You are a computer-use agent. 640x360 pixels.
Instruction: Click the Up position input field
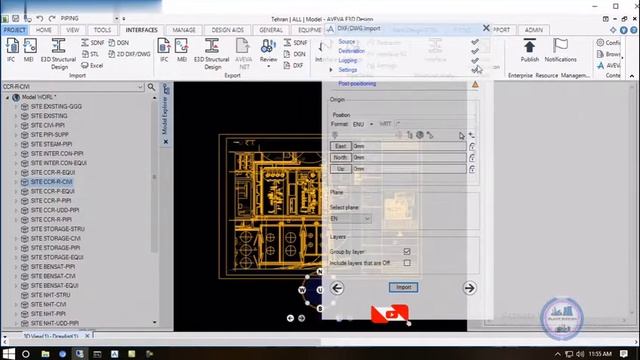pos(409,169)
